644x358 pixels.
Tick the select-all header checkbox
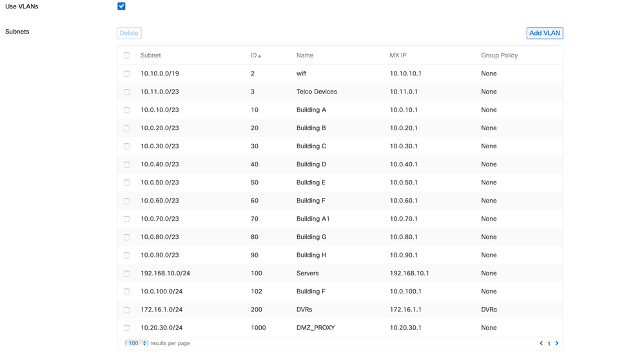(x=126, y=55)
